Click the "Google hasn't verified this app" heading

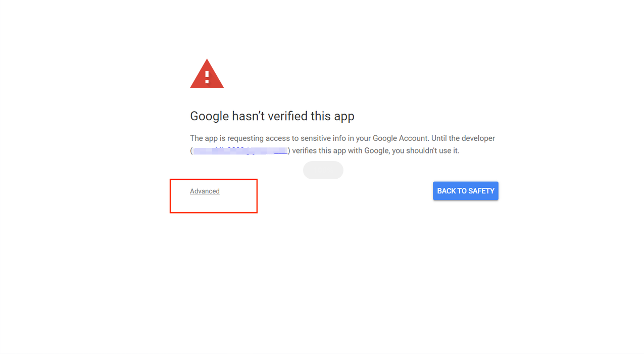point(272,116)
